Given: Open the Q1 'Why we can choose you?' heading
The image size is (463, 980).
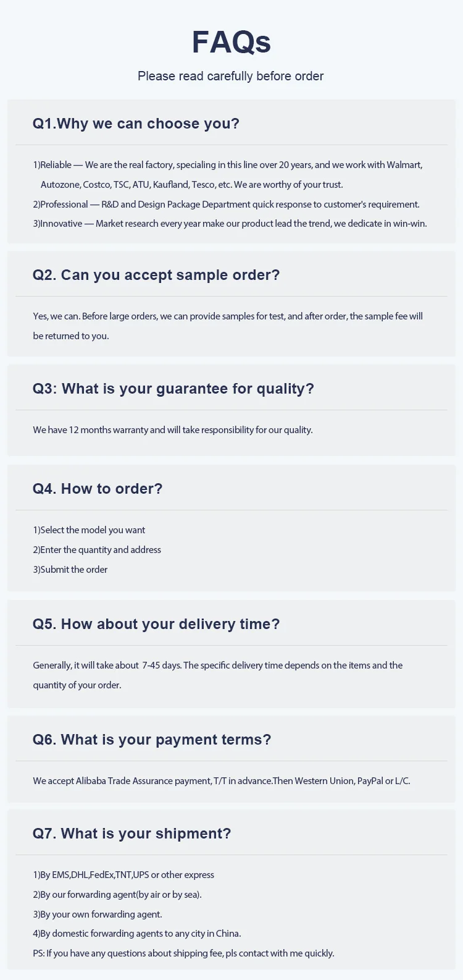Looking at the screenshot, I should 136,124.
